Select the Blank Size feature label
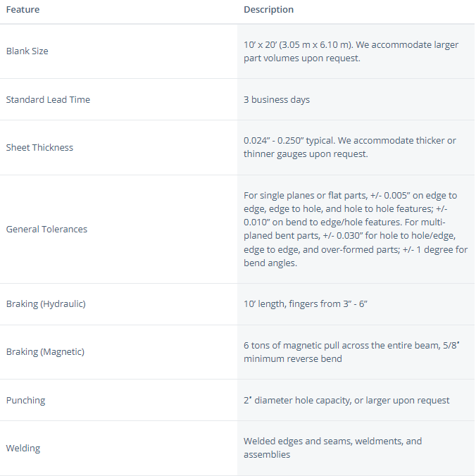 [27, 51]
